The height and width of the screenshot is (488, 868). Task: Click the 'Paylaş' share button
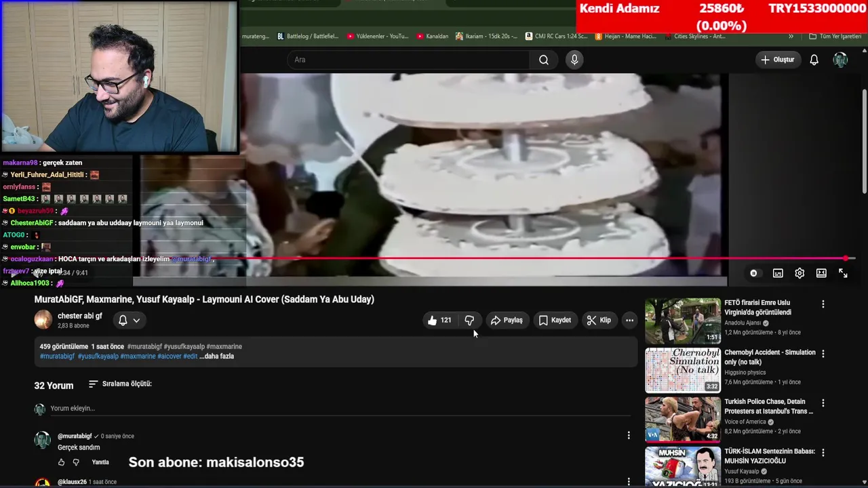[x=507, y=320]
